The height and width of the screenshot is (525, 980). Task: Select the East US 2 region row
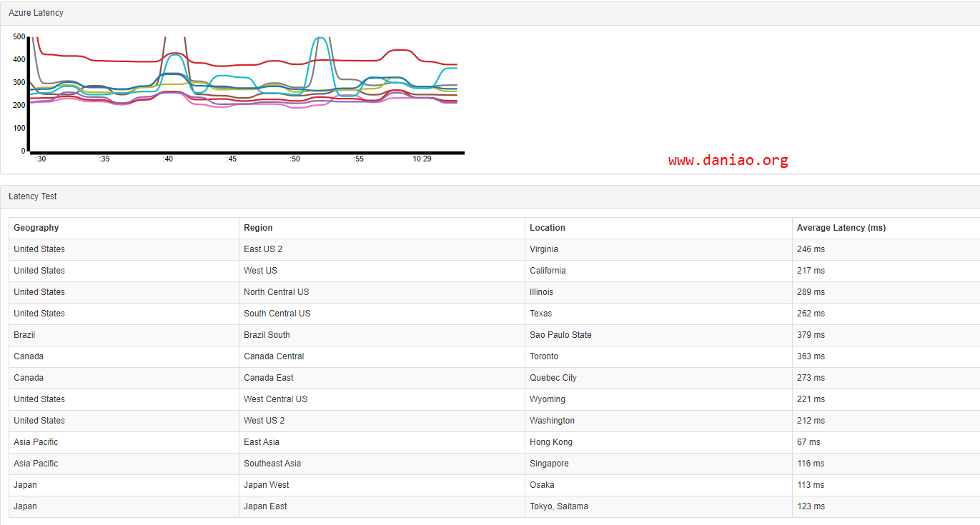coord(495,249)
